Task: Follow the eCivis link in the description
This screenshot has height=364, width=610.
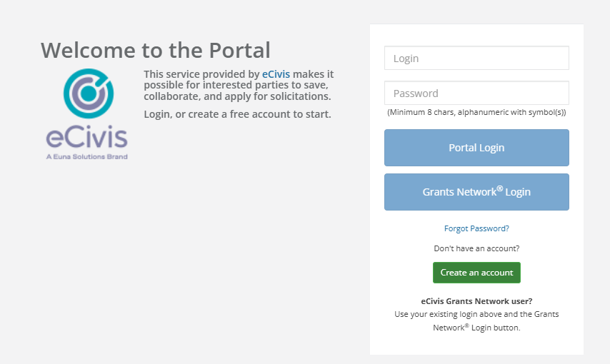Action: [276, 74]
